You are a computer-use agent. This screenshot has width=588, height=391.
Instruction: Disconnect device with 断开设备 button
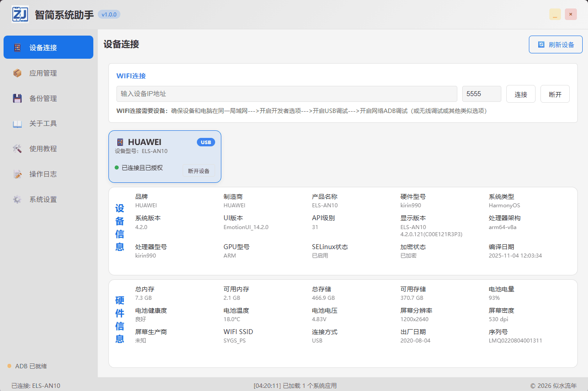point(199,171)
